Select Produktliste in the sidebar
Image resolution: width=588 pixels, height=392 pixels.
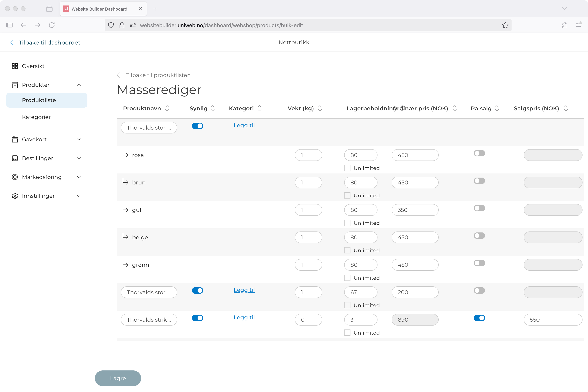(x=47, y=100)
